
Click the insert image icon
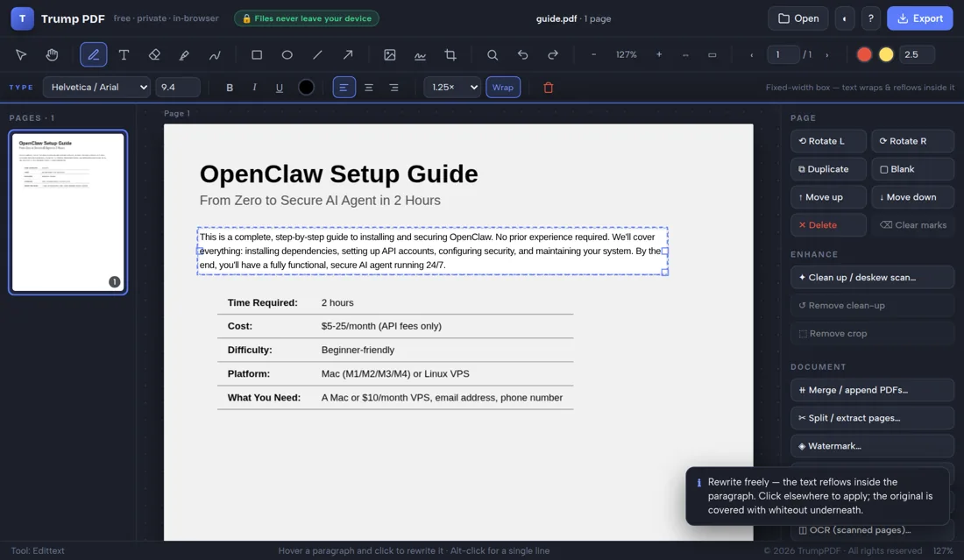pyautogui.click(x=390, y=54)
